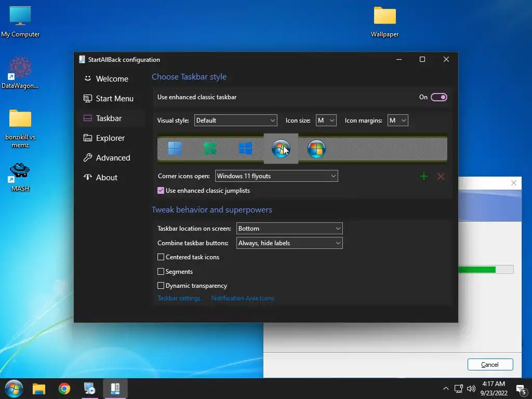Click the installer icon in the taskbar
532x399 pixels.
click(x=89, y=389)
